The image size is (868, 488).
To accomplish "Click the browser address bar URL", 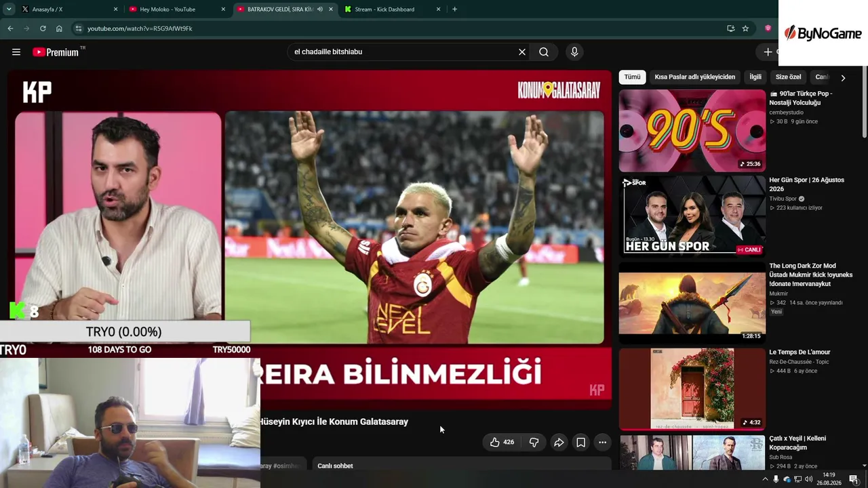I will point(140,28).
